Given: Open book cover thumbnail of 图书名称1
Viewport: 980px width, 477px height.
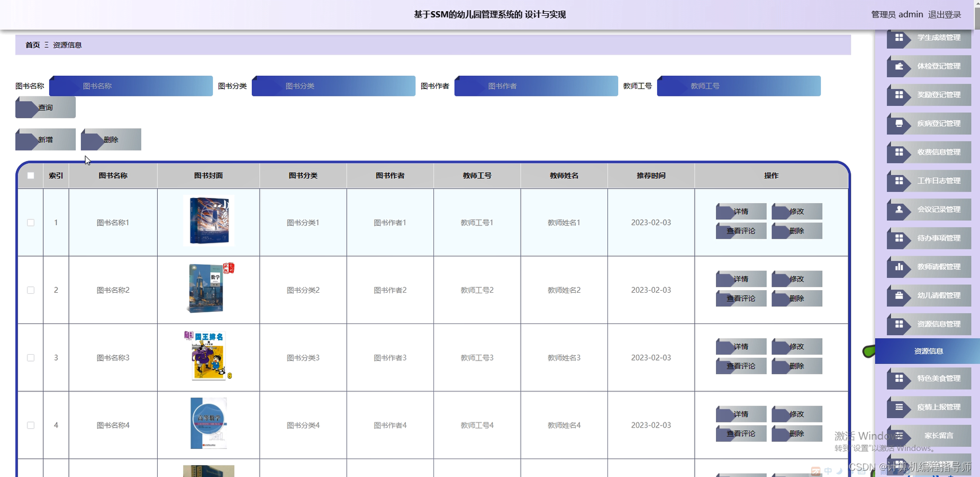Looking at the screenshot, I should pyautogui.click(x=208, y=221).
